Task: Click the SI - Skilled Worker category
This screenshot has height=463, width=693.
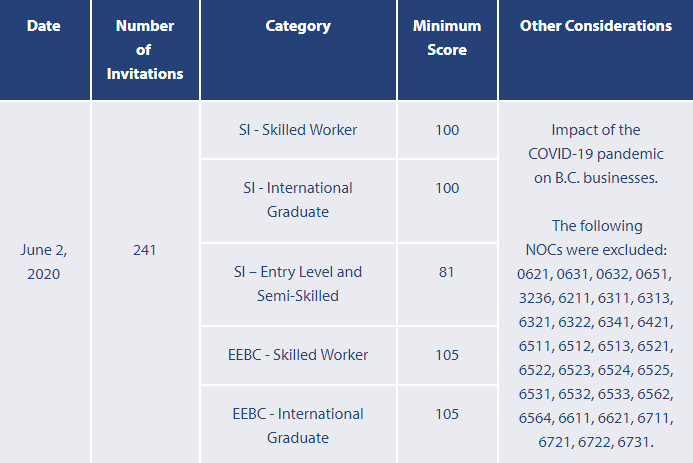Action: pos(300,130)
